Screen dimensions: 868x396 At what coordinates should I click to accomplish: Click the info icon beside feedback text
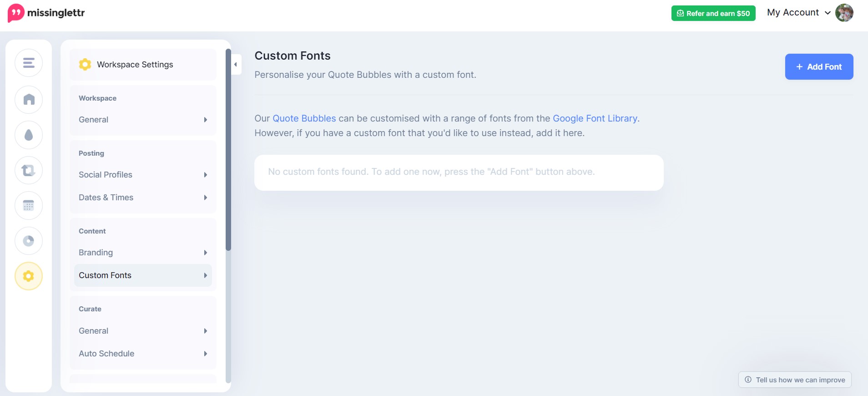pos(748,380)
